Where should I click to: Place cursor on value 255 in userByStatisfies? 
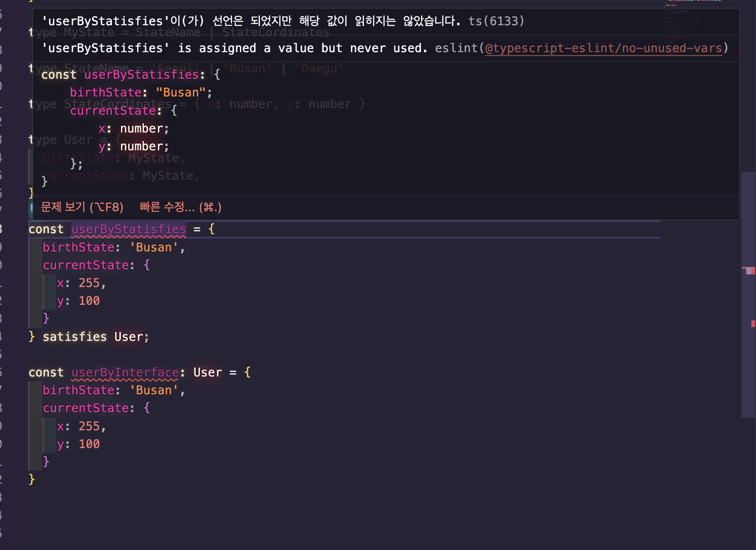(x=89, y=283)
